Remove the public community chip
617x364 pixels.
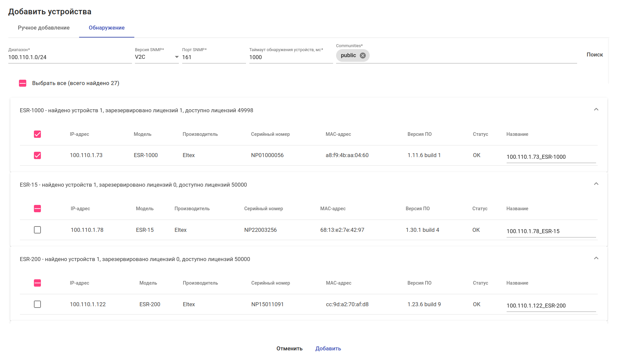coord(363,55)
